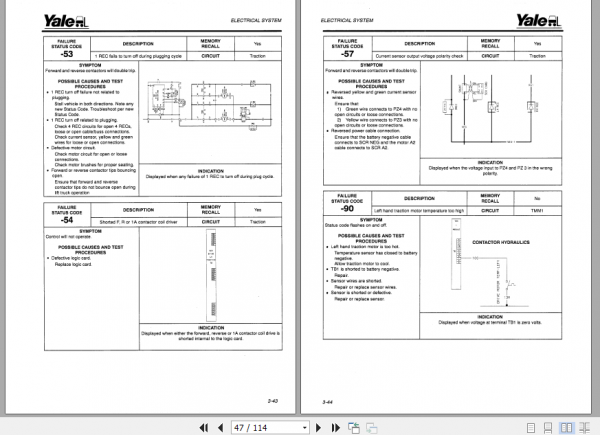Screen dimensions: 600x435
Task: Click the CONTACTOR HYDRAULICS diagram label
Action: [x=501, y=242]
